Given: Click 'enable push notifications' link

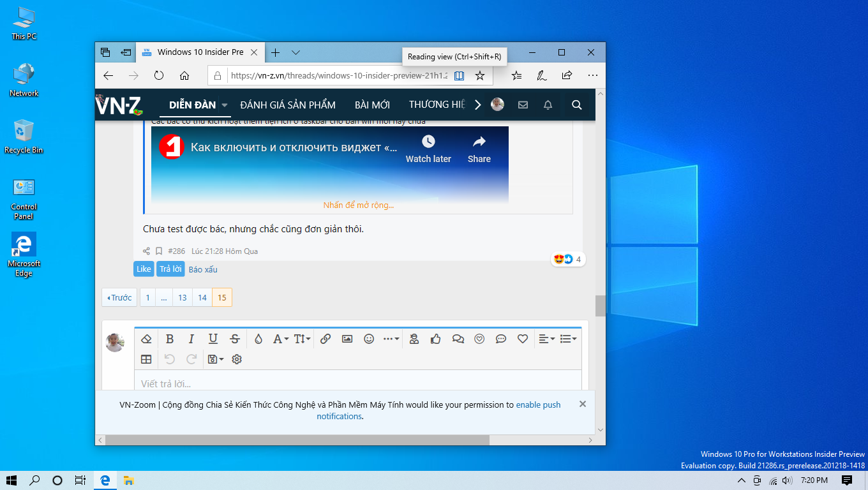Looking at the screenshot, I should click(x=439, y=410).
